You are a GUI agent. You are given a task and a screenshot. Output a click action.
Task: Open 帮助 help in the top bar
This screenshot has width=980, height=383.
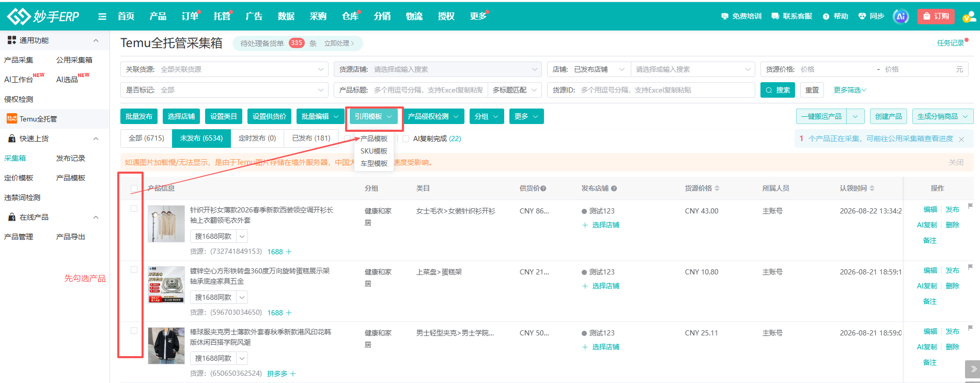[x=835, y=17]
